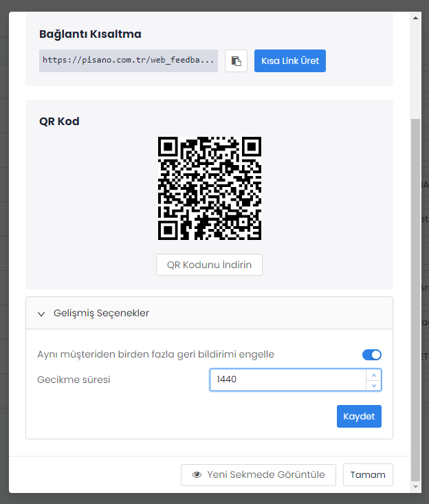Viewport: 429px width, 504px height.
Task: Close the dialog with Tamam
Action: [368, 474]
